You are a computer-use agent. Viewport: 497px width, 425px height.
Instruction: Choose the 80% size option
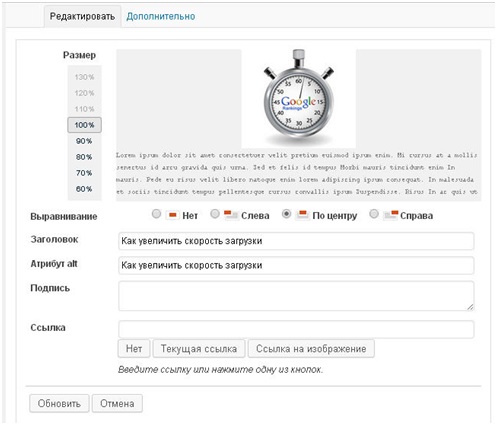pos(84,157)
